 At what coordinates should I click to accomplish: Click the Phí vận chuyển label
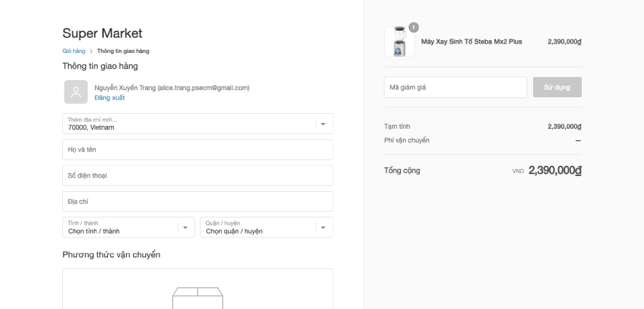(406, 140)
